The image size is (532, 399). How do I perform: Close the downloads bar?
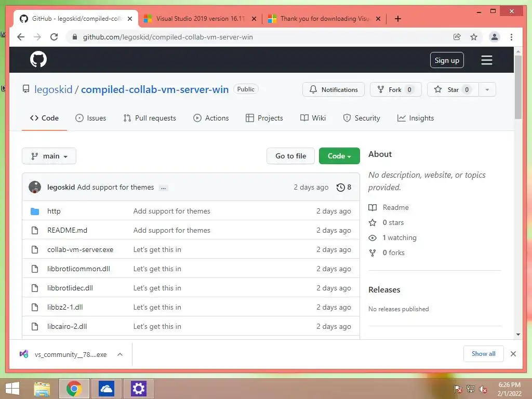pyautogui.click(x=513, y=354)
